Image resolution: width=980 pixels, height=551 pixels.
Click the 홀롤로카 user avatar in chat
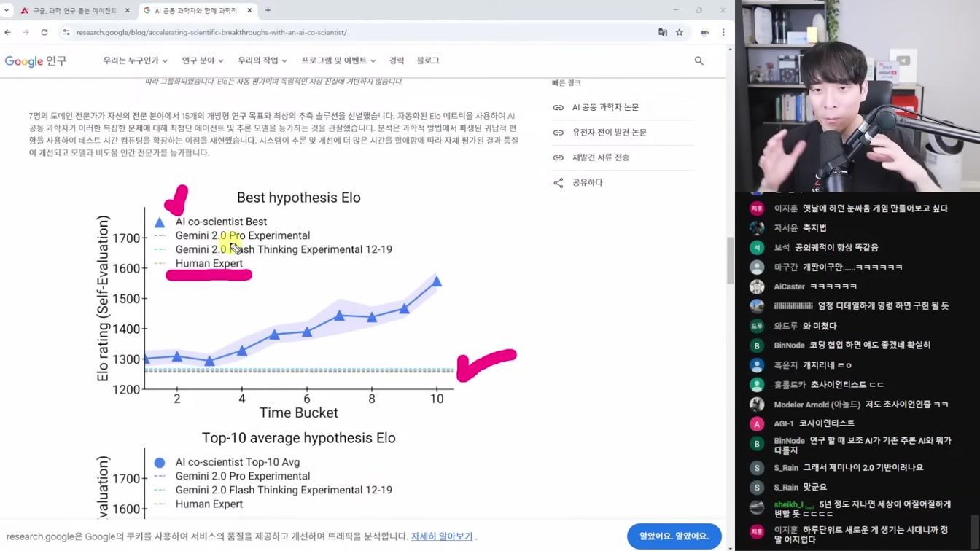[x=757, y=385]
